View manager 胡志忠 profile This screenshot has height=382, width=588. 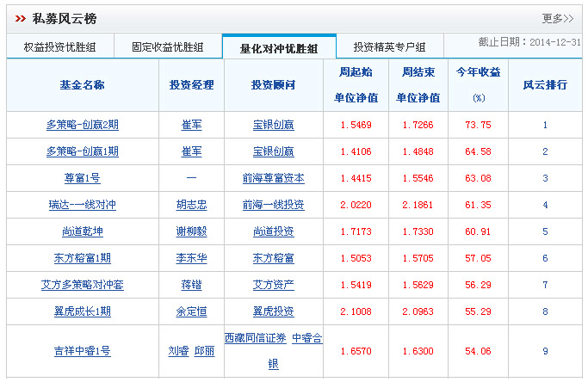(192, 205)
